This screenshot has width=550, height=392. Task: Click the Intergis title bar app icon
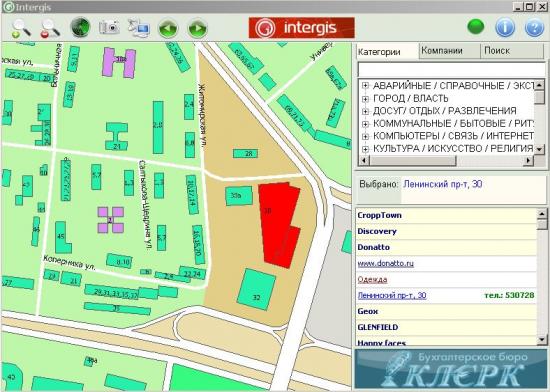(x=8, y=7)
